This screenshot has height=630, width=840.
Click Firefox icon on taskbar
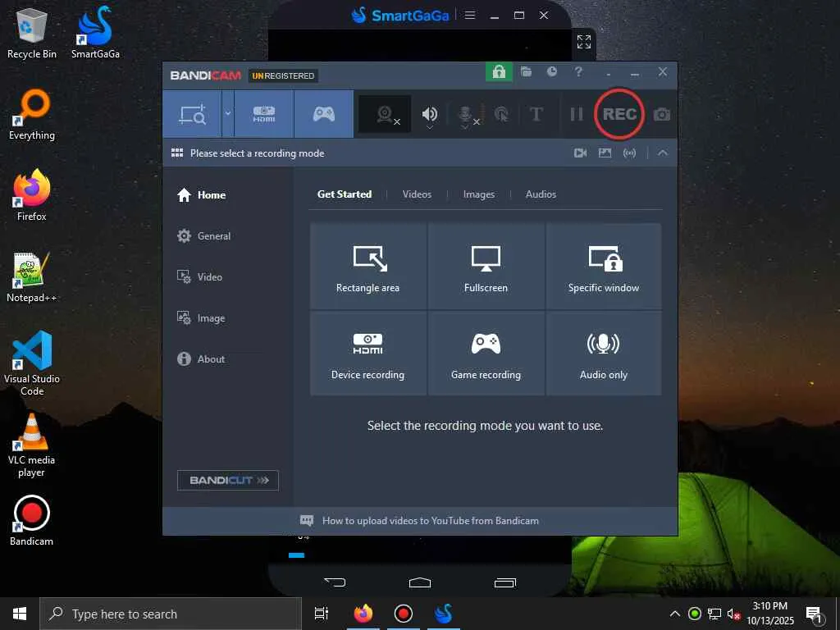[363, 614]
